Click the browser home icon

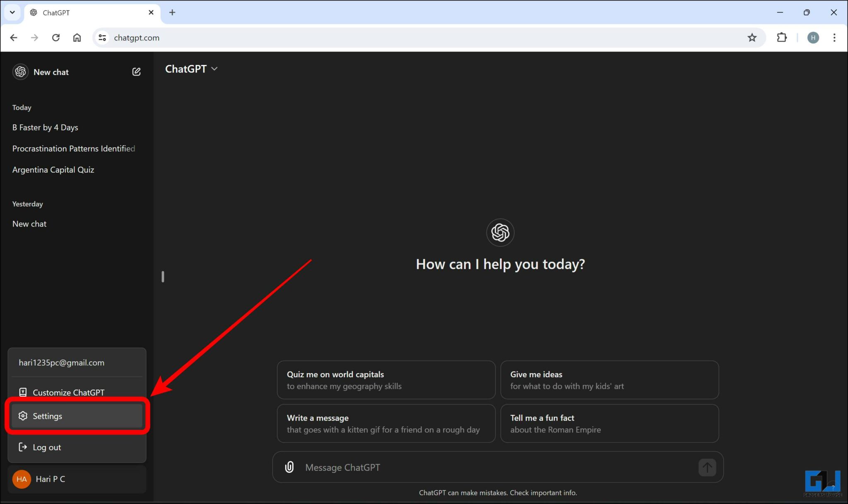click(x=77, y=38)
